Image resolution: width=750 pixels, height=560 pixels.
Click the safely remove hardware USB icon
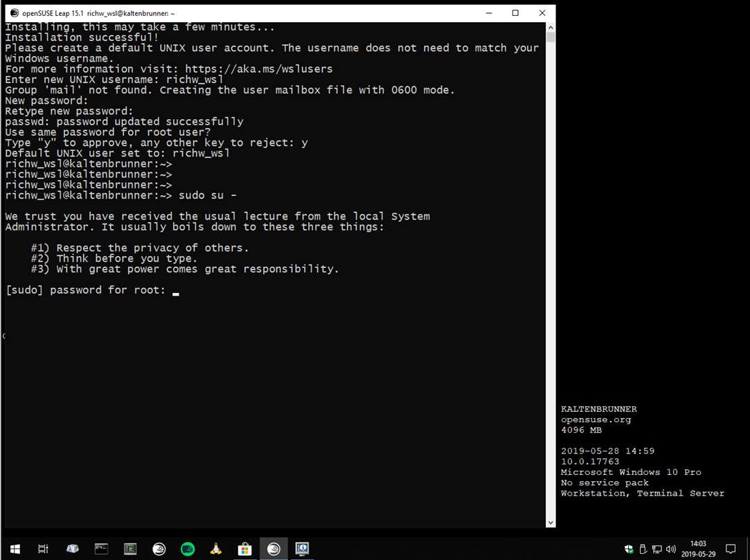point(643,549)
